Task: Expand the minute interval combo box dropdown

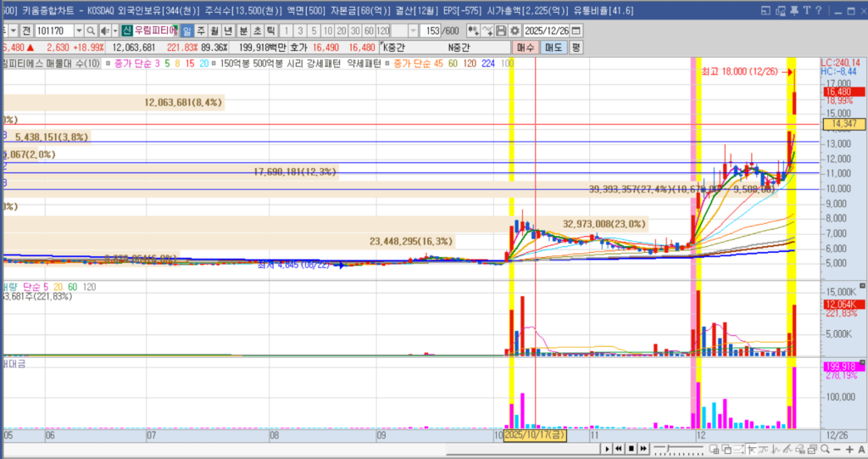Action: pos(413,31)
